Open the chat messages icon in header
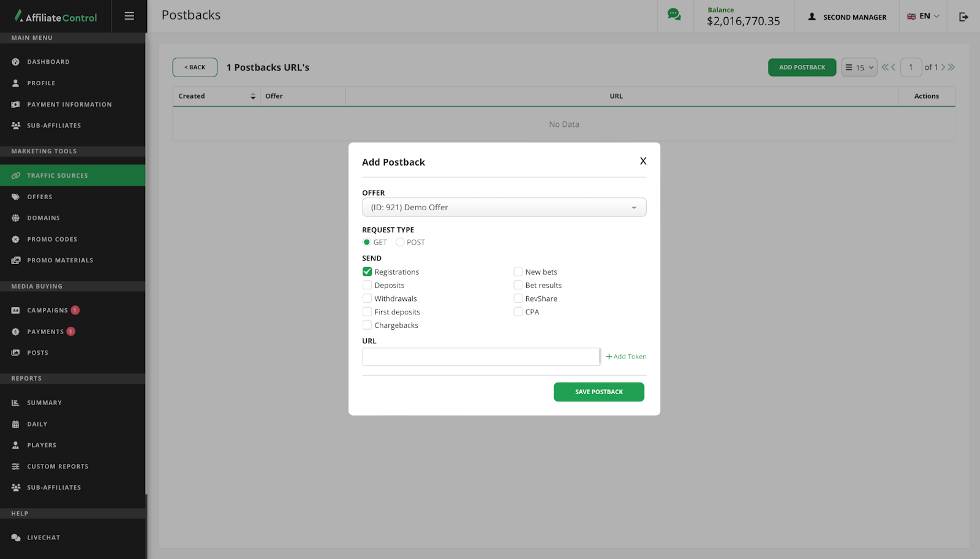The image size is (980, 559). click(674, 15)
